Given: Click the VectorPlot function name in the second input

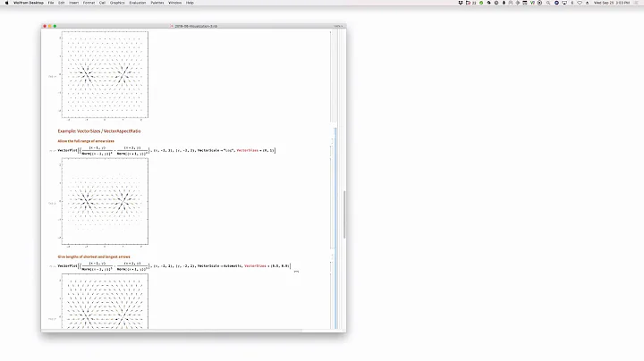Looking at the screenshot, I should point(67,150).
